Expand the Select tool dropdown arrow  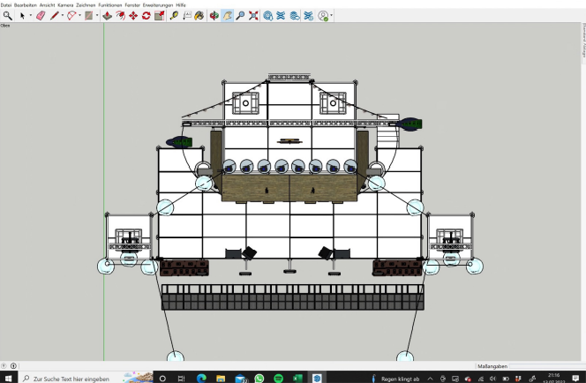click(x=31, y=16)
